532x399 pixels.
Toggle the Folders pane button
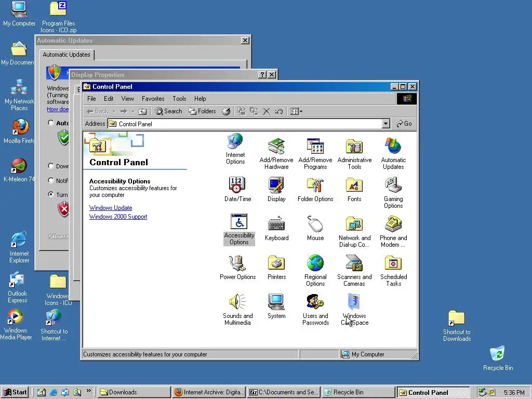coord(202,111)
